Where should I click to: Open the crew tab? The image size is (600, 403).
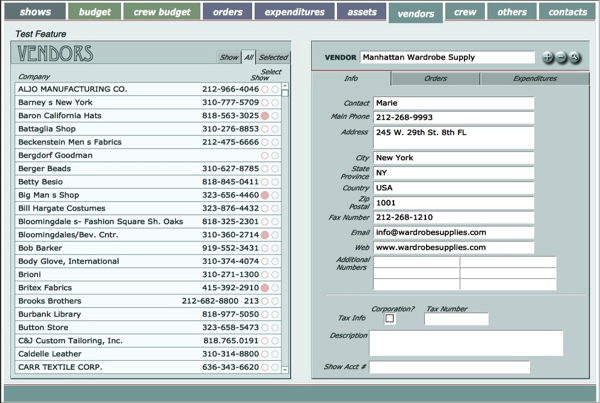[465, 11]
